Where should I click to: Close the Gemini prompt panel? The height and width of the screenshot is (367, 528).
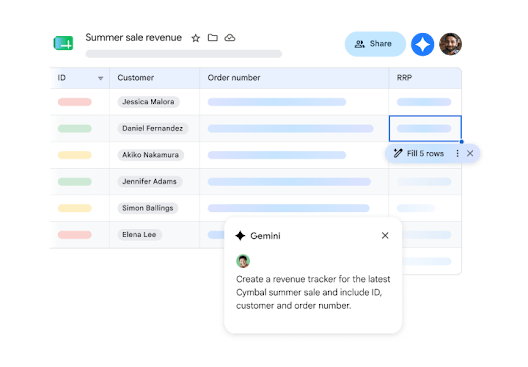(x=385, y=235)
